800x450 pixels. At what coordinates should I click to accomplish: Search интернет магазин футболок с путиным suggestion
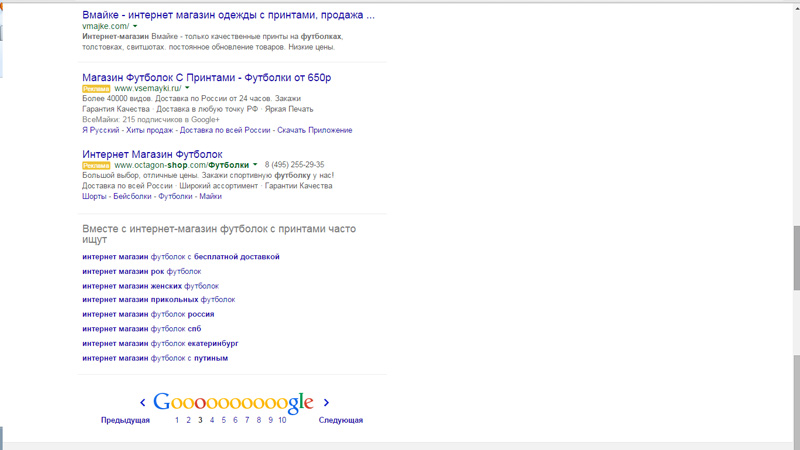point(155,358)
